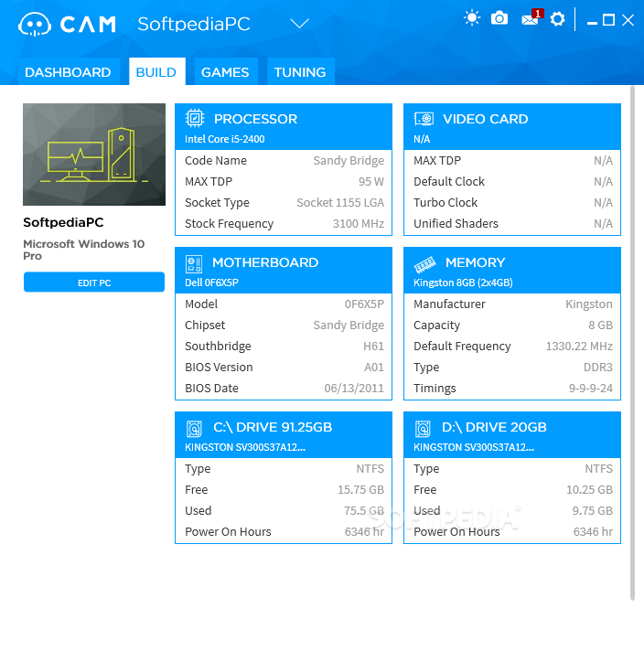Click the PC illustration thumbnail

tap(94, 155)
